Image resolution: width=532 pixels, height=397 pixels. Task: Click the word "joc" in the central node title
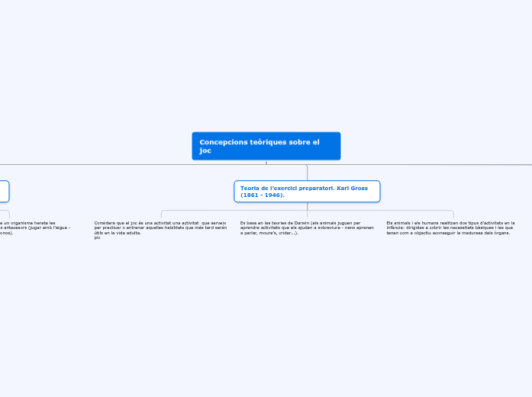pos(205,151)
